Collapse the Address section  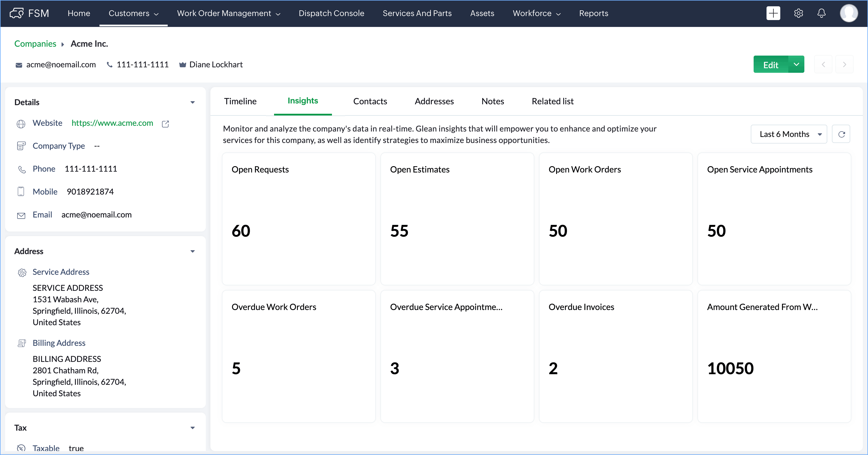click(x=192, y=251)
